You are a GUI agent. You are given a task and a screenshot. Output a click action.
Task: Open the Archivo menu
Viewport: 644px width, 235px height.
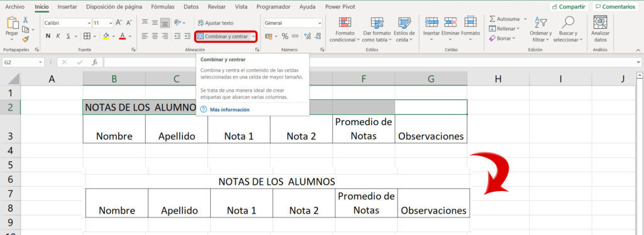pyautogui.click(x=14, y=6)
